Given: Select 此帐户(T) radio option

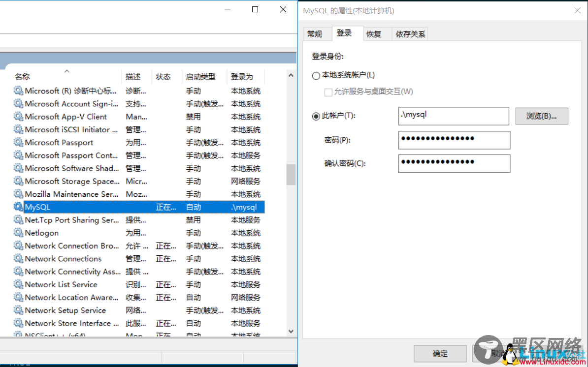Looking at the screenshot, I should coord(316,117).
